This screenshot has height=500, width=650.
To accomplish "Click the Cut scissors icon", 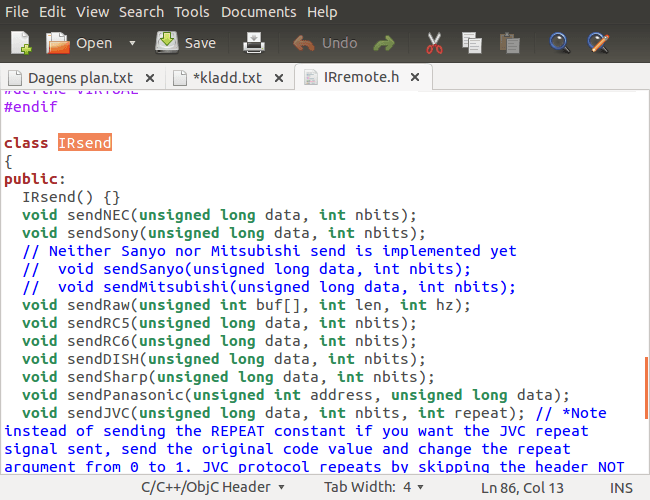I will point(434,43).
